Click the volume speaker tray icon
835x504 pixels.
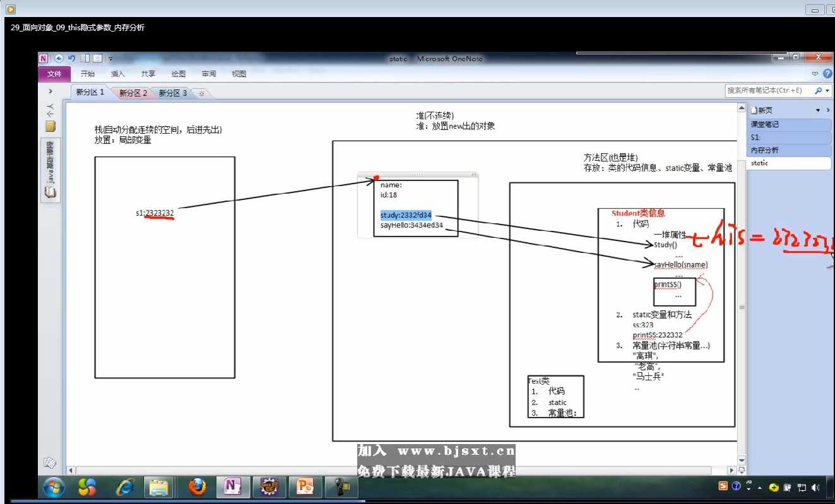coord(815,487)
